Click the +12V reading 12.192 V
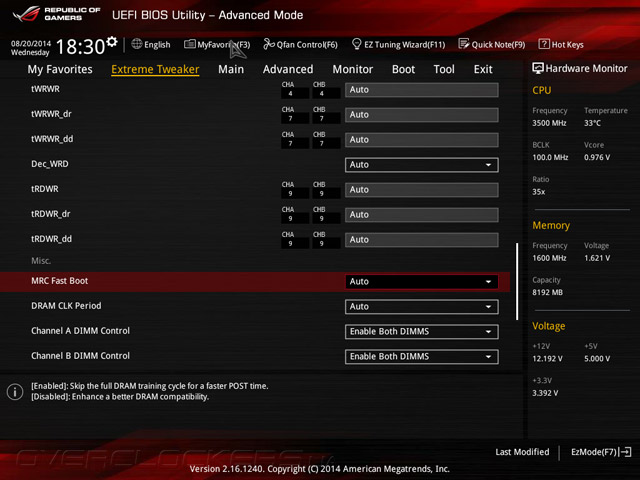Viewport: 640px width, 480px height. coord(547,358)
